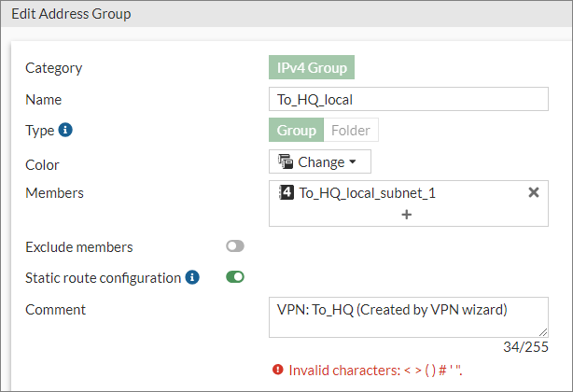Click the info icon next to Type

(x=65, y=130)
